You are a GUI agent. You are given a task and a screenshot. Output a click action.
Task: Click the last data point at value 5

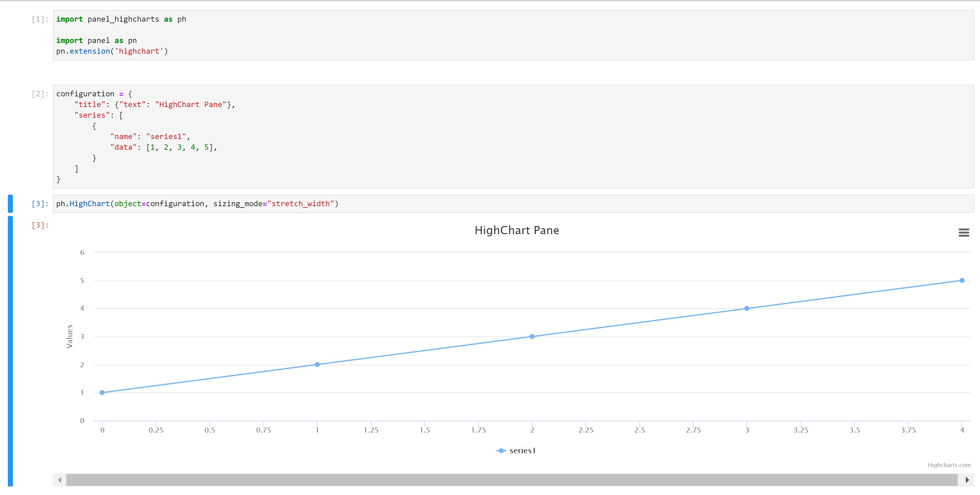(962, 280)
